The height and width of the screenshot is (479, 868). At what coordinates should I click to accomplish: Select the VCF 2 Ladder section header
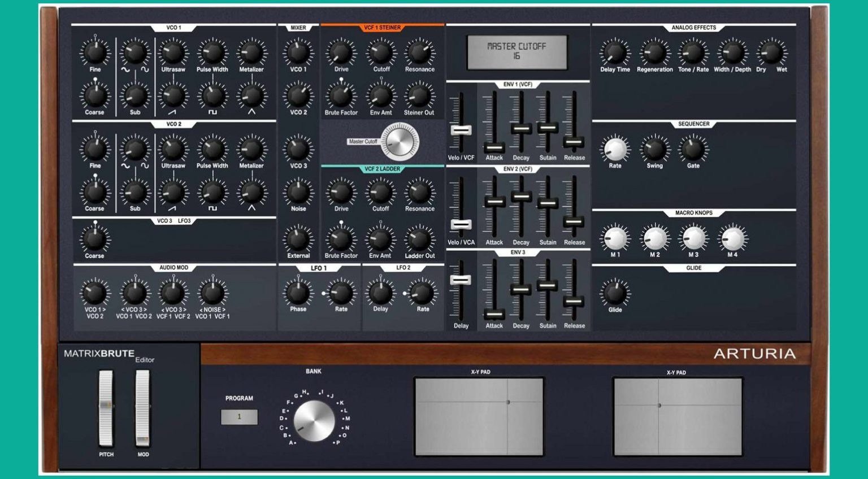point(381,168)
